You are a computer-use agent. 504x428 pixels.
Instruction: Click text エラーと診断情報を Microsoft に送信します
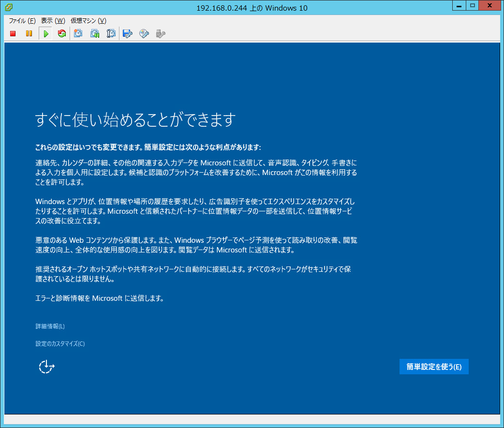100,298
